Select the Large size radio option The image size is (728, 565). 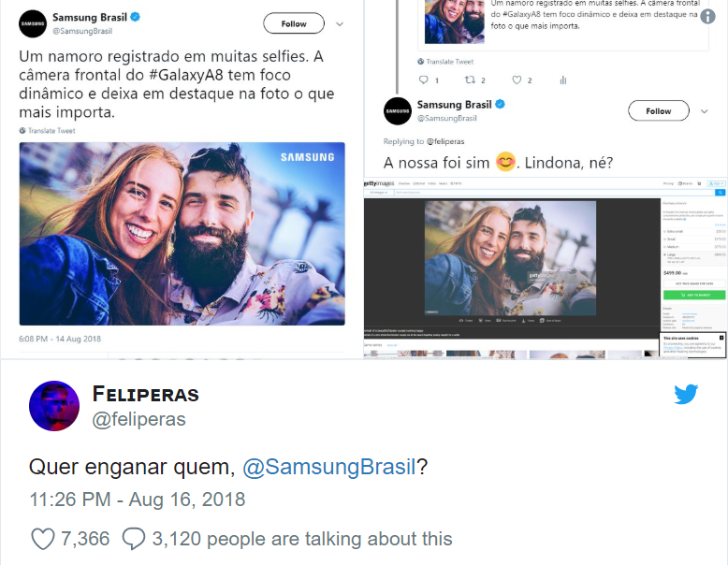coord(663,254)
